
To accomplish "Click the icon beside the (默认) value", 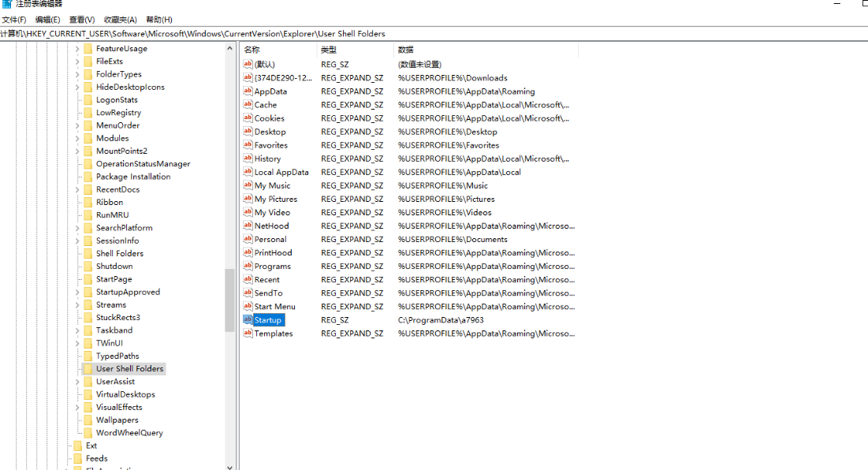I will click(248, 64).
